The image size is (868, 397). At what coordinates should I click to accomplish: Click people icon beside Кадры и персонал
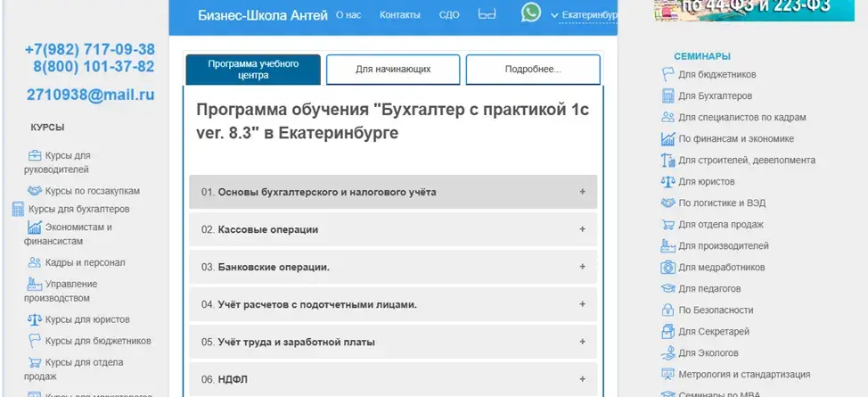pyautogui.click(x=35, y=262)
